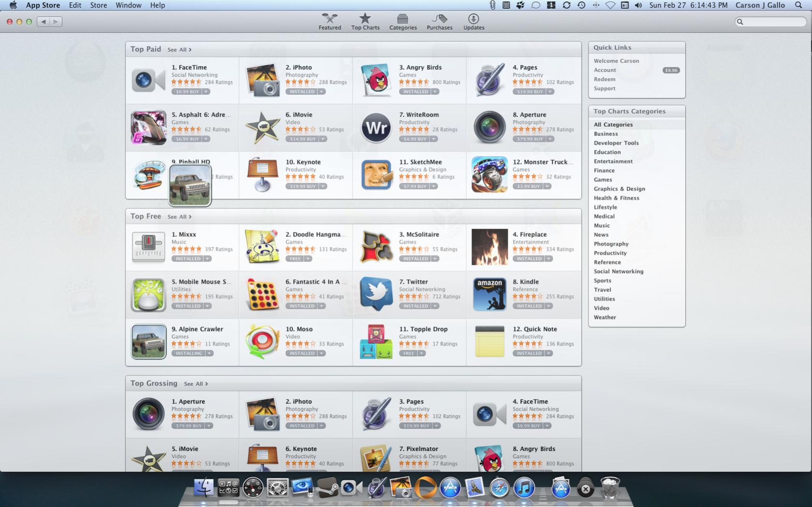Expand dropdown arrow next to Doodle Hangman Free button

308,259
